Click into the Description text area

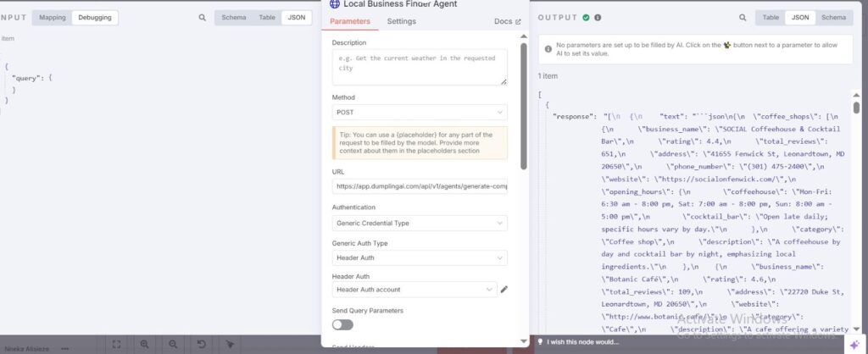tap(420, 68)
